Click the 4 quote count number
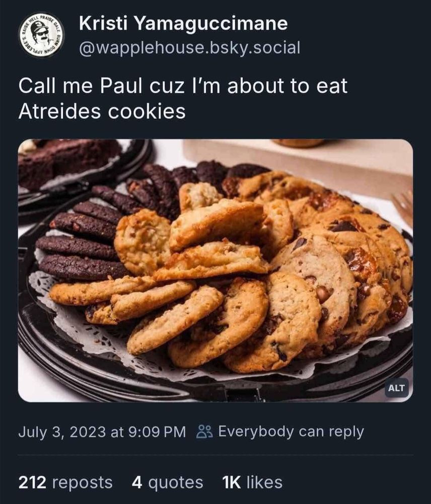 point(137,482)
